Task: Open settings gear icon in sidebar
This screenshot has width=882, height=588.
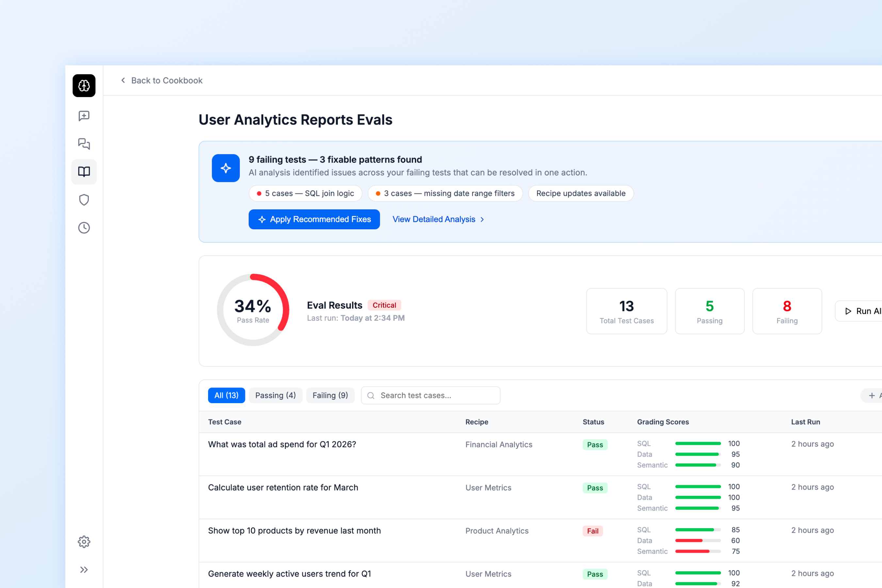Action: click(x=84, y=542)
